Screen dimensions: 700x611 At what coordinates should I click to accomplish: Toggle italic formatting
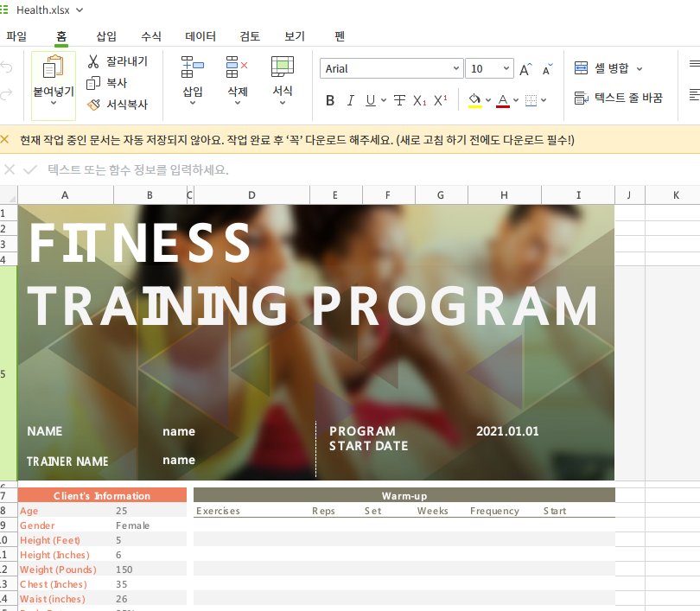coord(350,100)
